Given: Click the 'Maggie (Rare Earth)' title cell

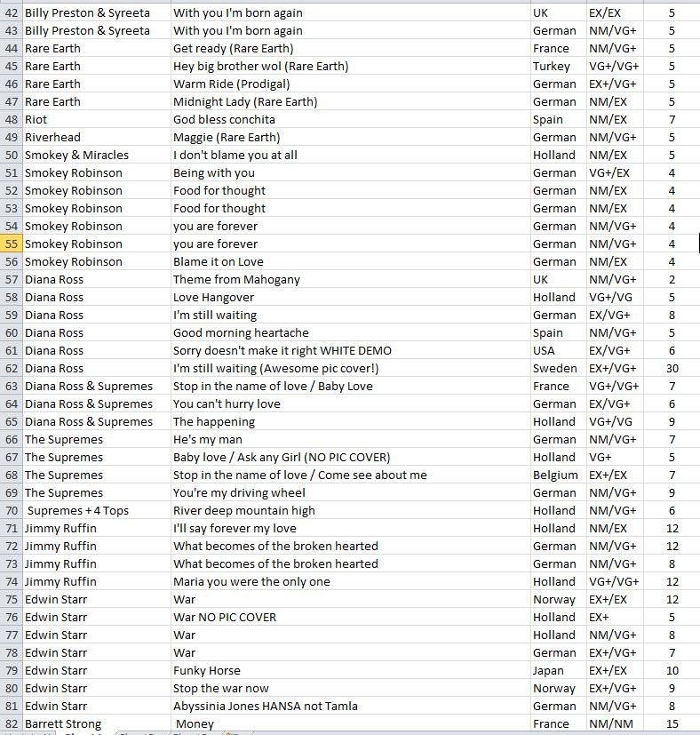Looking at the screenshot, I should (x=351, y=138).
